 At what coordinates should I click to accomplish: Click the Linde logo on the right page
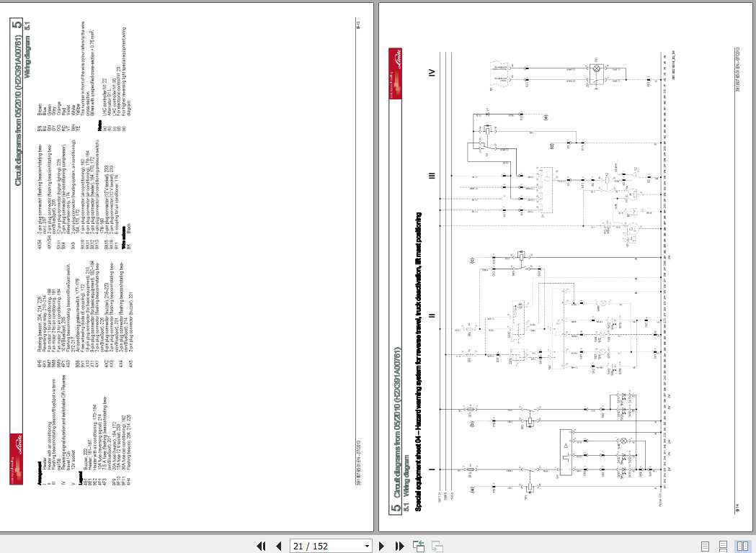pyautogui.click(x=396, y=73)
